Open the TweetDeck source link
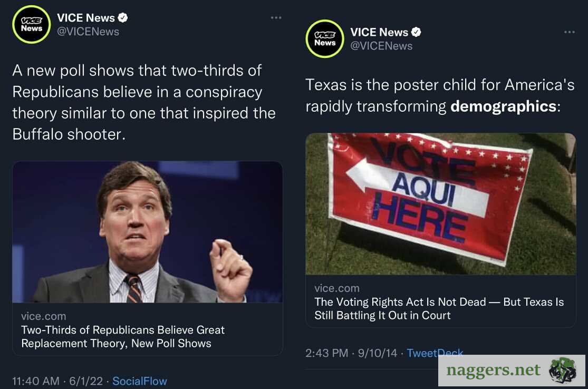 pos(435,353)
